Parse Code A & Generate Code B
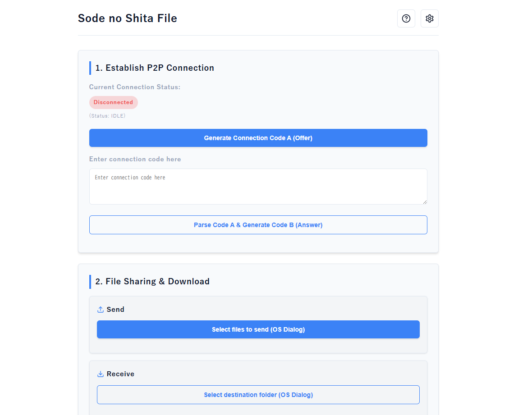Screen dimensions: 532x415 point(258,225)
